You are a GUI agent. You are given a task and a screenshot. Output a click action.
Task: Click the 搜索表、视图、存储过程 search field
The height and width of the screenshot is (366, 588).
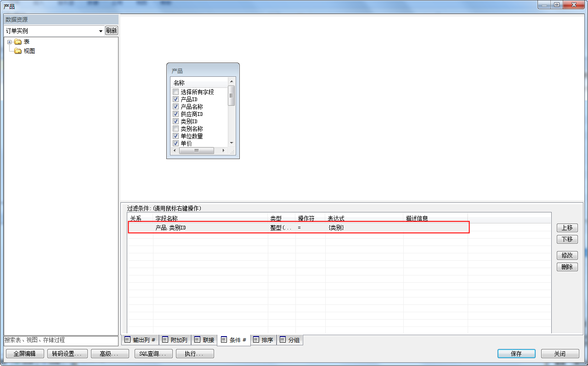[61, 340]
